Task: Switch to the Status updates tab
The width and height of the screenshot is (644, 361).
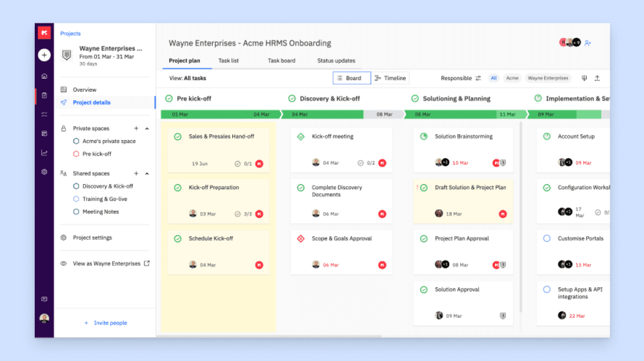Action: coord(336,60)
